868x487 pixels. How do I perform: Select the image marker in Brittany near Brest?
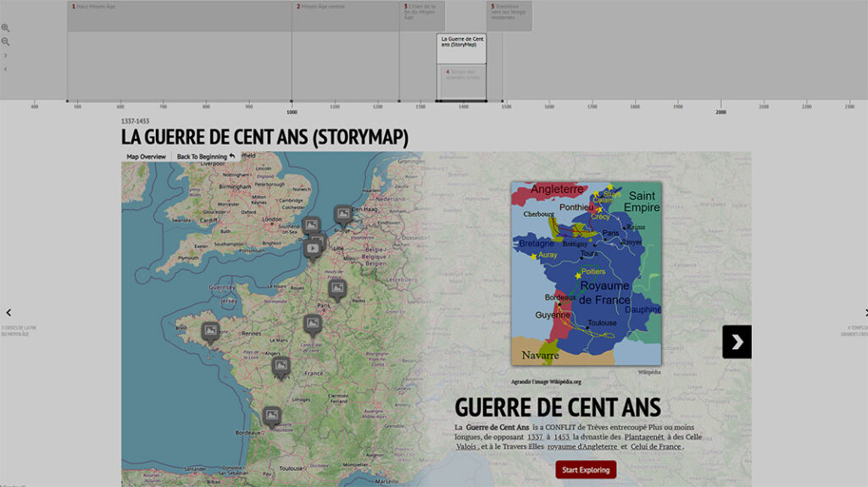coord(210,333)
